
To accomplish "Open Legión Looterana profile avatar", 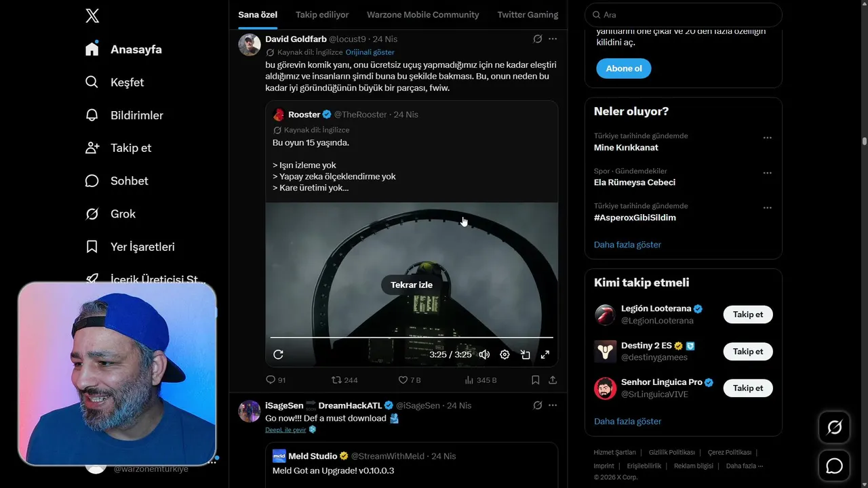I will point(605,314).
